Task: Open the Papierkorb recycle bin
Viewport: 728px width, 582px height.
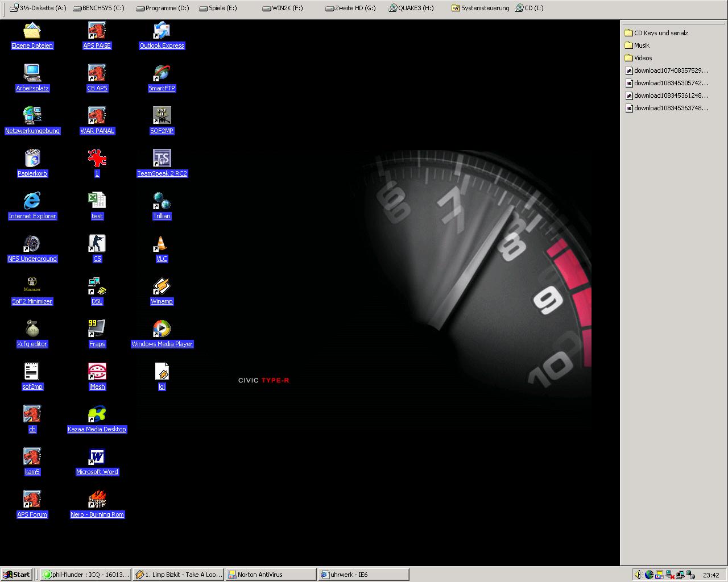Action: pyautogui.click(x=32, y=159)
